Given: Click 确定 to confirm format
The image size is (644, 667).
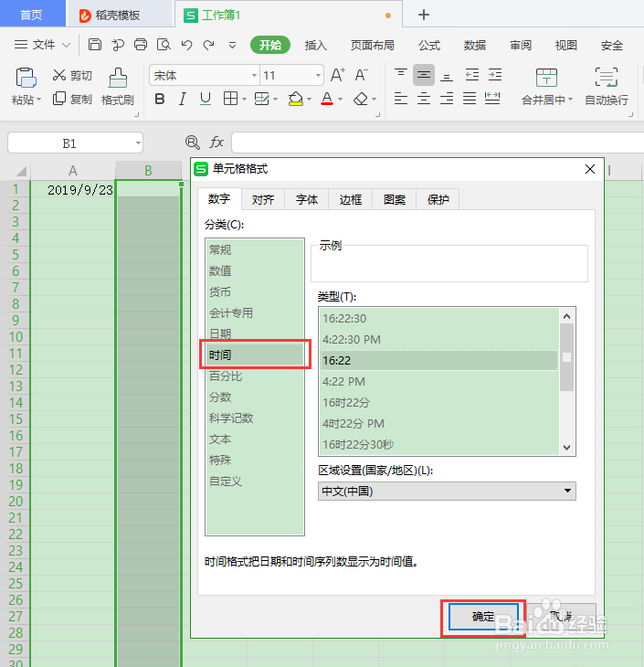Looking at the screenshot, I should [483, 616].
